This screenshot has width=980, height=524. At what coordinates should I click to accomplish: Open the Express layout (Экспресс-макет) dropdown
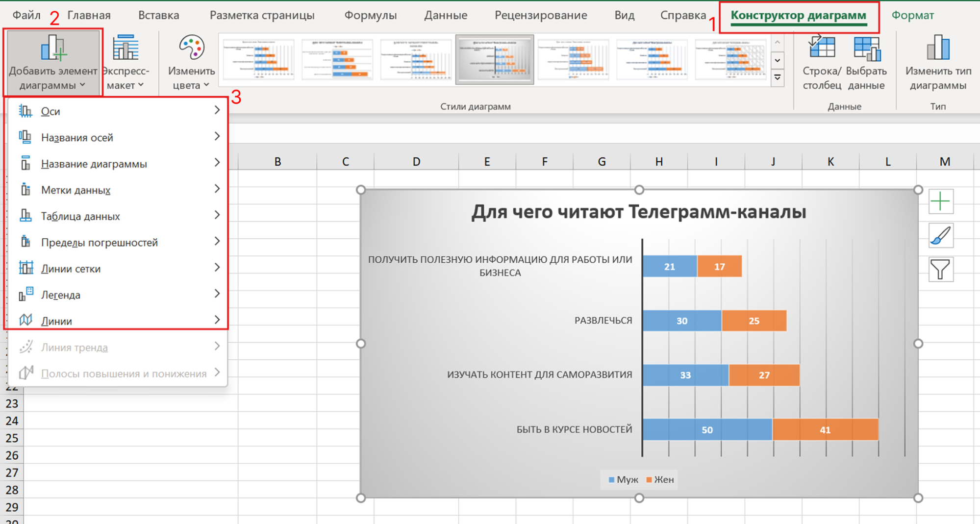click(126, 62)
